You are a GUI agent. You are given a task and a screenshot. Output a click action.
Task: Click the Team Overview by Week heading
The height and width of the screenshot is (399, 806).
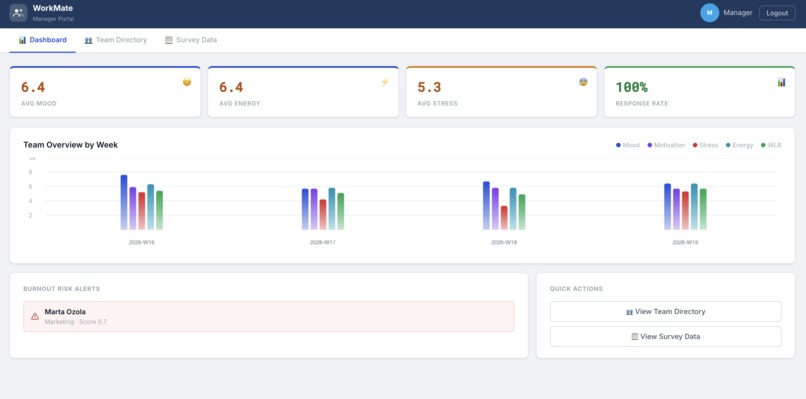(x=70, y=145)
